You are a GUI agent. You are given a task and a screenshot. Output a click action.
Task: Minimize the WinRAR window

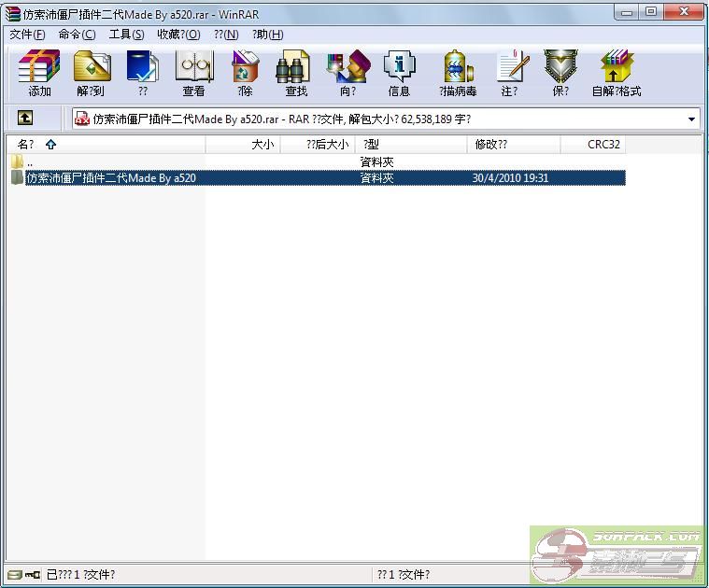626,12
